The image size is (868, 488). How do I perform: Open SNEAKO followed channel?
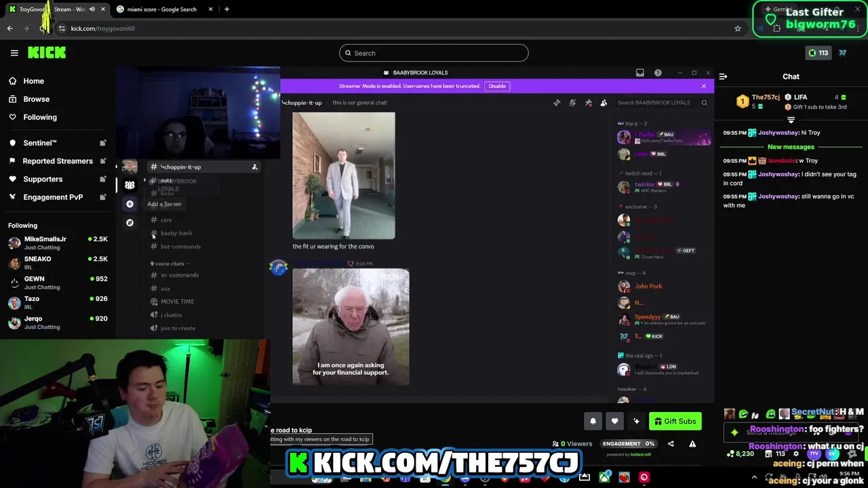pyautogui.click(x=58, y=262)
